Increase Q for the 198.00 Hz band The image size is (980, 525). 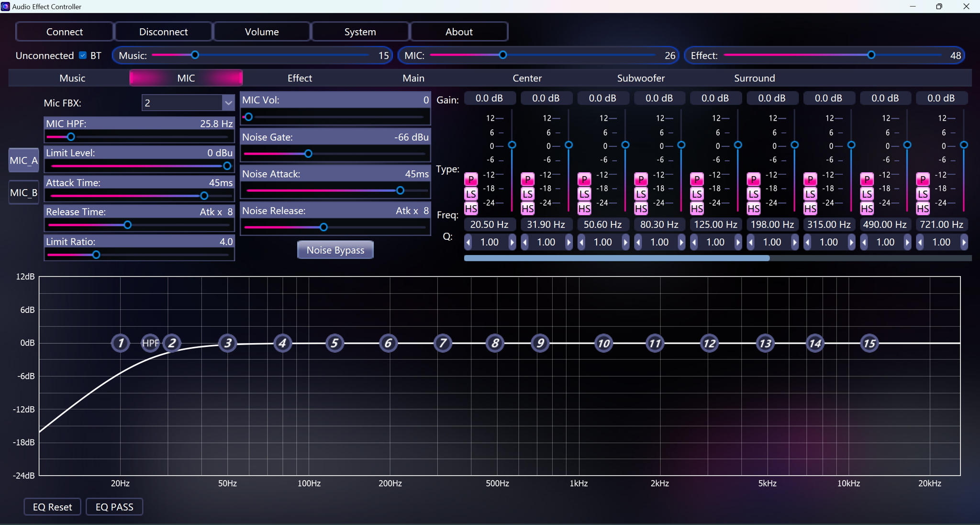(x=795, y=243)
